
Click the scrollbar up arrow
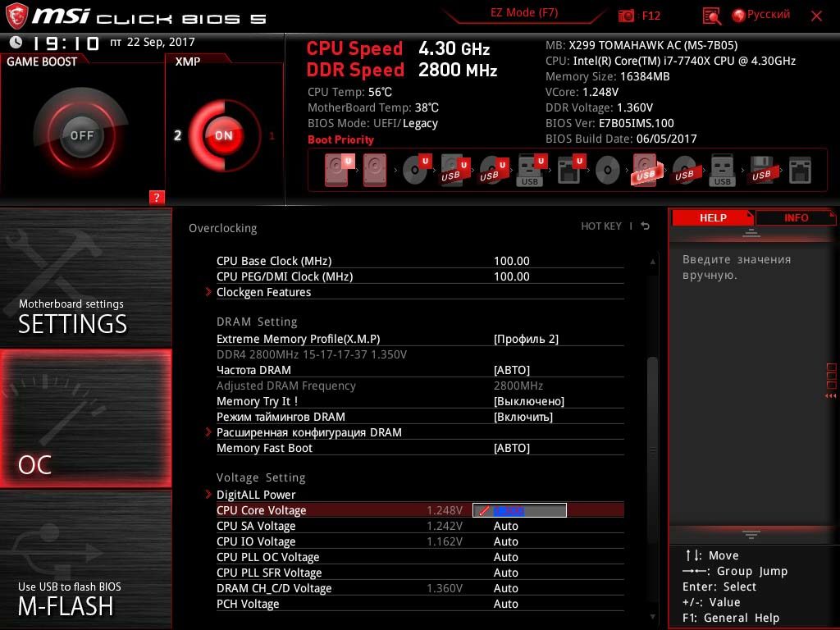tap(652, 262)
